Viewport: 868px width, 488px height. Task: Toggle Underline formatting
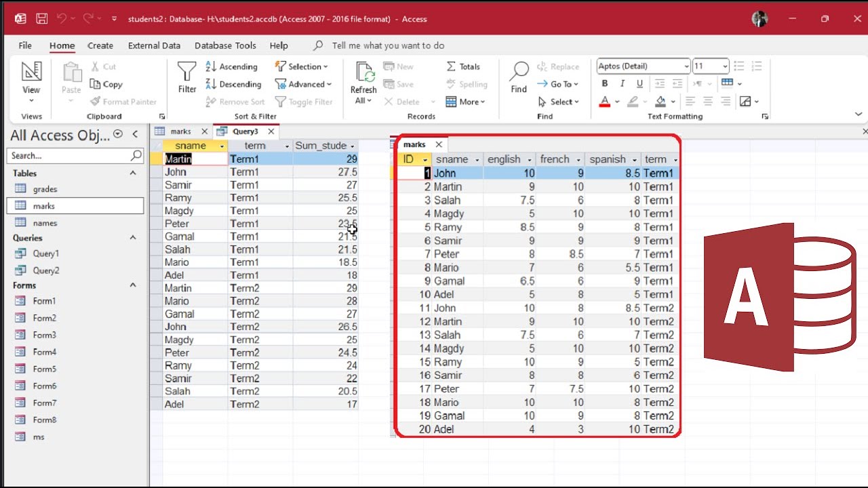click(639, 83)
